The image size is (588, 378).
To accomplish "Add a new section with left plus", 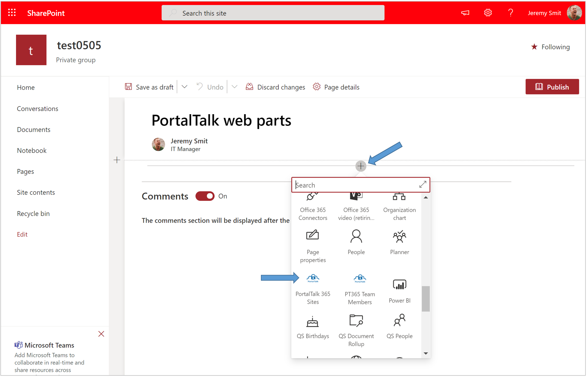I will pos(117,160).
